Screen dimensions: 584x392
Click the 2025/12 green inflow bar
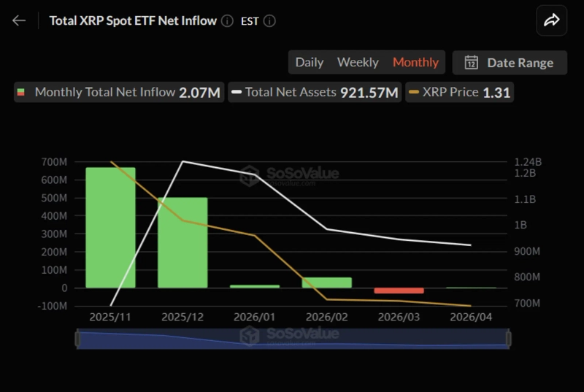click(182, 242)
